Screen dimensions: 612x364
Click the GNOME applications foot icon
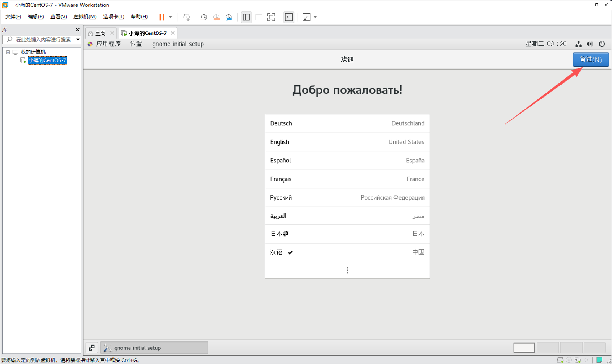pos(90,44)
